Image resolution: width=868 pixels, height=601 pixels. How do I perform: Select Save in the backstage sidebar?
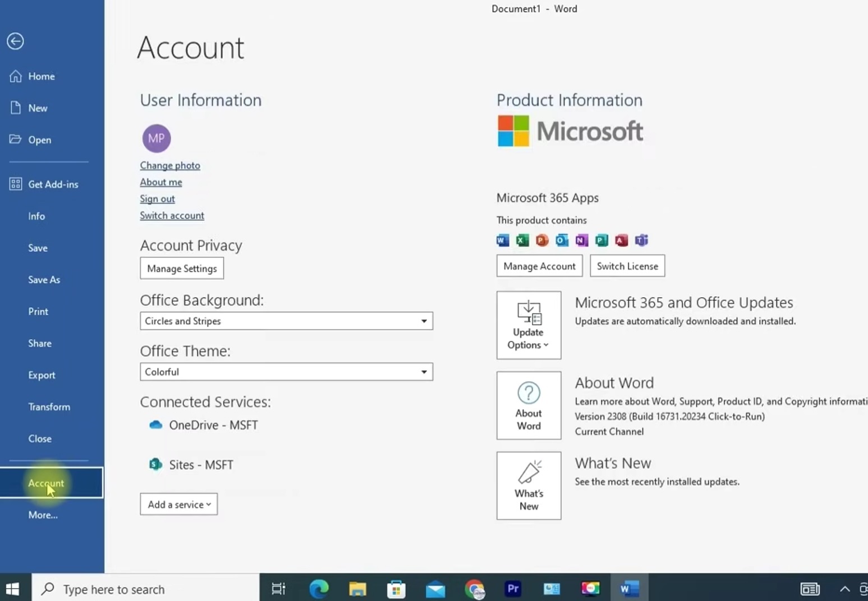pos(38,248)
